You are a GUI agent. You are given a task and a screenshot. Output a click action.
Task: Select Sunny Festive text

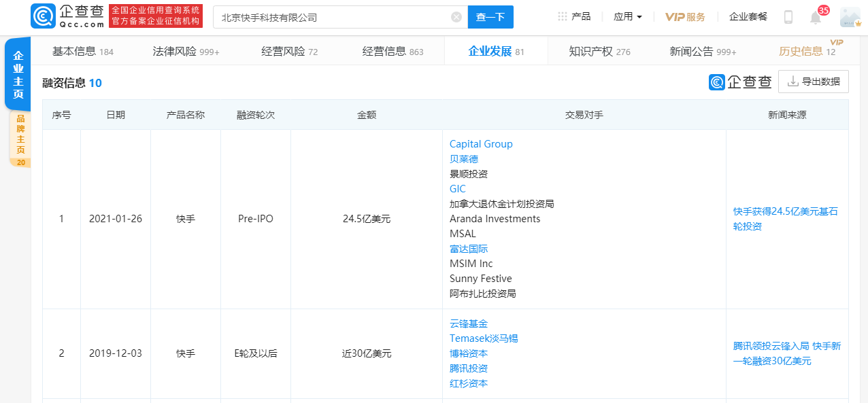(x=481, y=279)
